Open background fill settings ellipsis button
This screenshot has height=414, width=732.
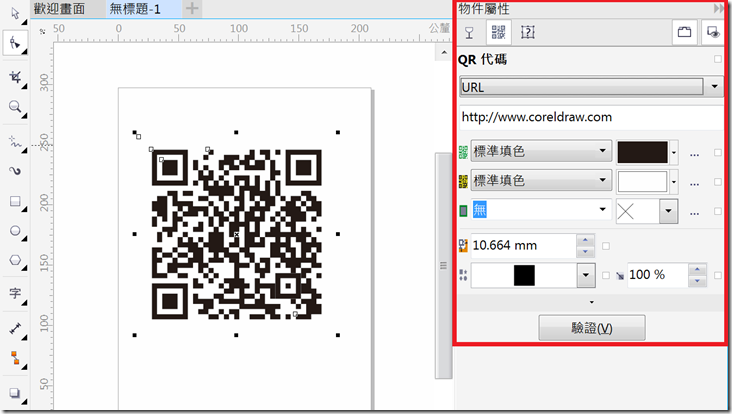pyautogui.click(x=694, y=183)
